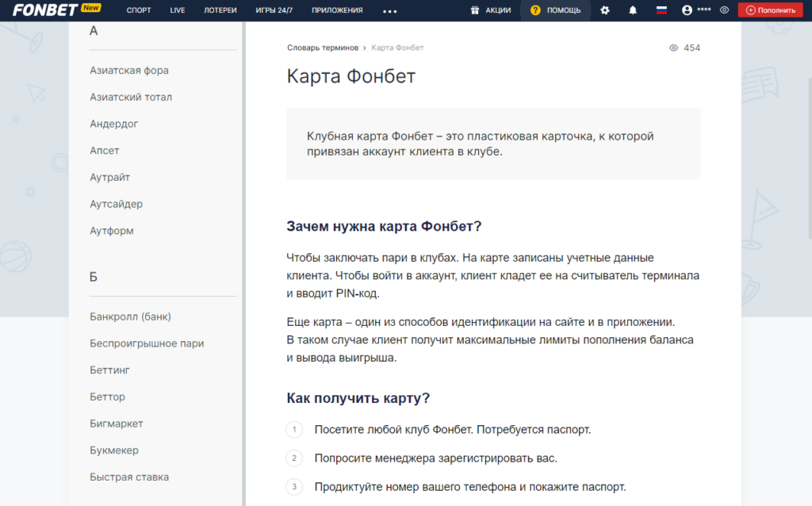Open the Андердог term
Image resolution: width=812 pixels, height=506 pixels.
point(114,124)
